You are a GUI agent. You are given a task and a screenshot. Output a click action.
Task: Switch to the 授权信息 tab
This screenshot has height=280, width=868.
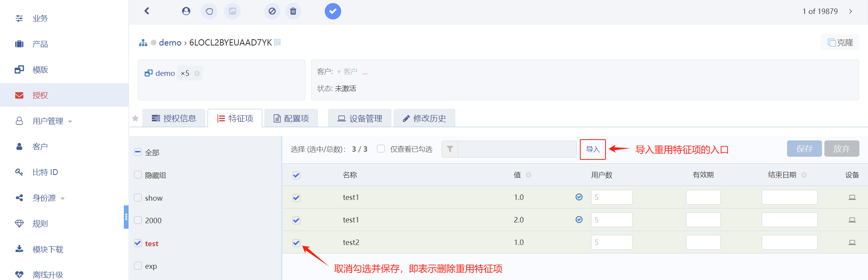[x=174, y=118]
